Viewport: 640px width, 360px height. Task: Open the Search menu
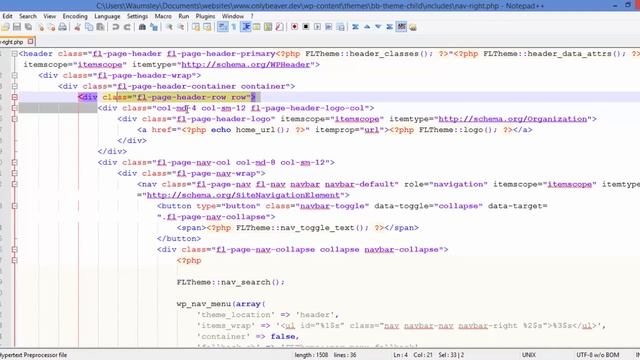point(28,16)
